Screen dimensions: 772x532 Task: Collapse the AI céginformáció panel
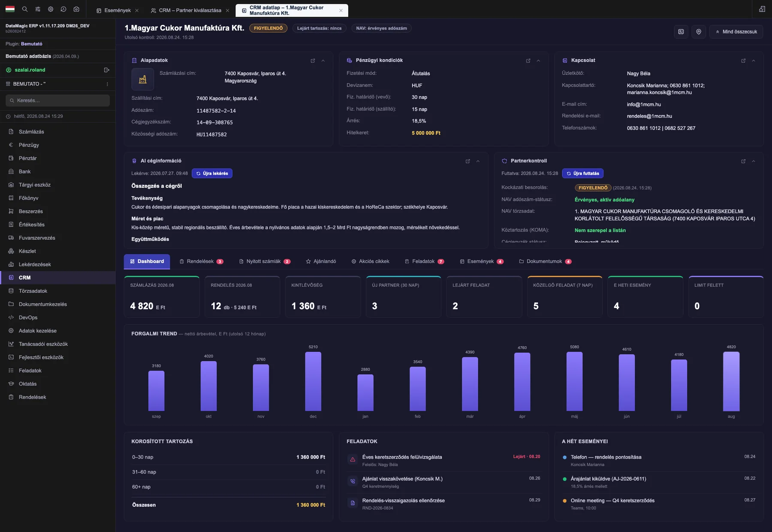(x=478, y=161)
